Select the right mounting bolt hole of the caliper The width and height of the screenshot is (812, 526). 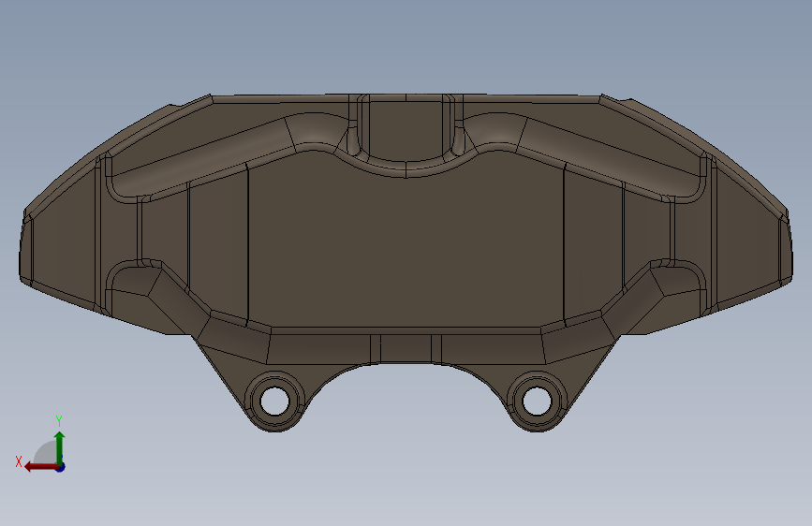point(537,401)
